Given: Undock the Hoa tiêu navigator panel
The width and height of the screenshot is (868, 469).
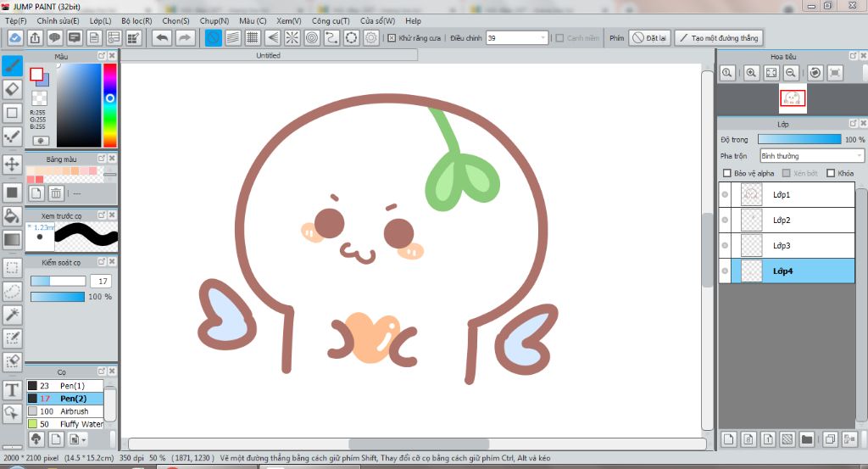Looking at the screenshot, I should coord(853,56).
